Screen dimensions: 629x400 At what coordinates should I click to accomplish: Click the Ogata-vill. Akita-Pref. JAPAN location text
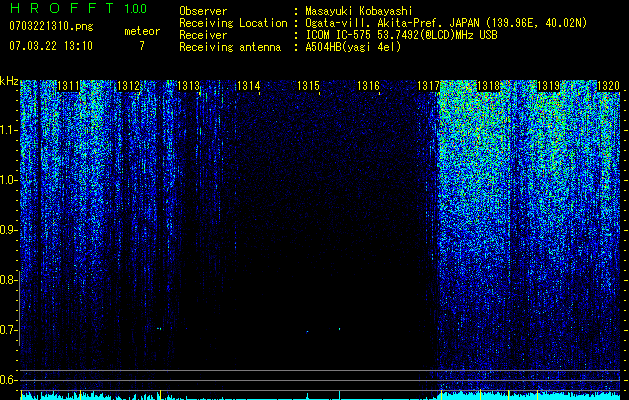pos(446,23)
